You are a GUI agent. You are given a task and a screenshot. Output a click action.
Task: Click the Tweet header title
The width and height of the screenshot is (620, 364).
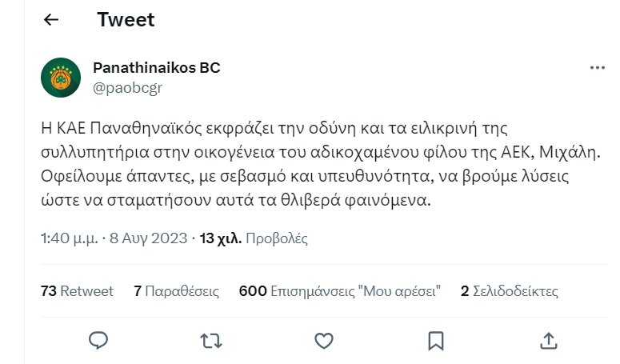click(126, 19)
